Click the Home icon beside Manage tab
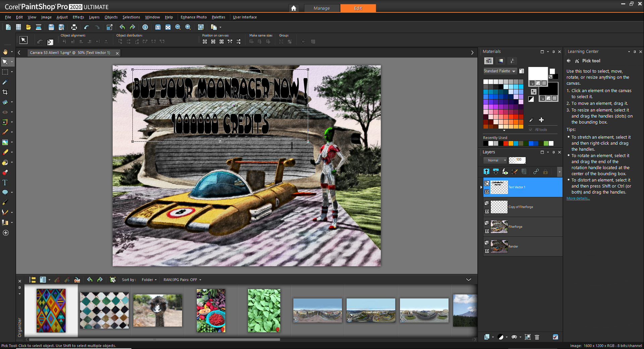The width and height of the screenshot is (644, 349). click(x=294, y=8)
